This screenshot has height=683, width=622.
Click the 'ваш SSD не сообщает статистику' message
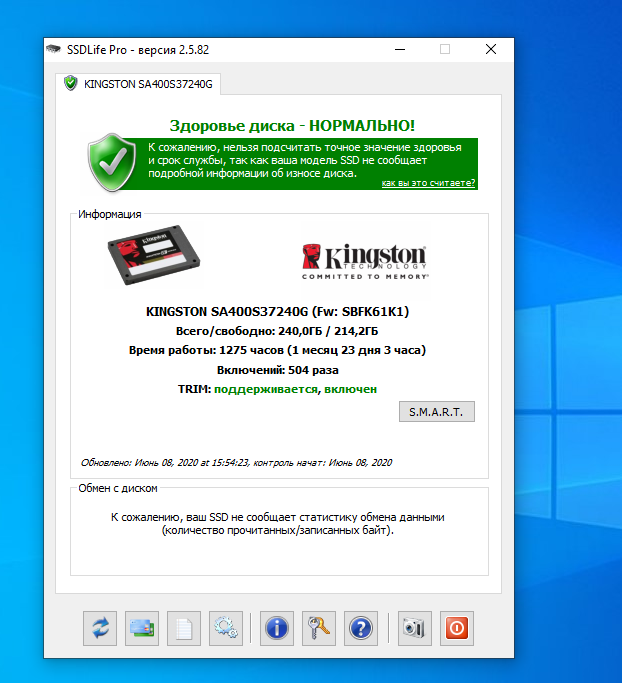point(277,524)
